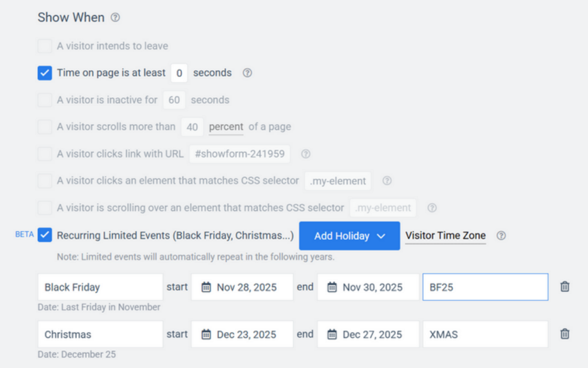Image resolution: width=588 pixels, height=368 pixels.
Task: Delete the Christmas event row
Action: point(564,334)
